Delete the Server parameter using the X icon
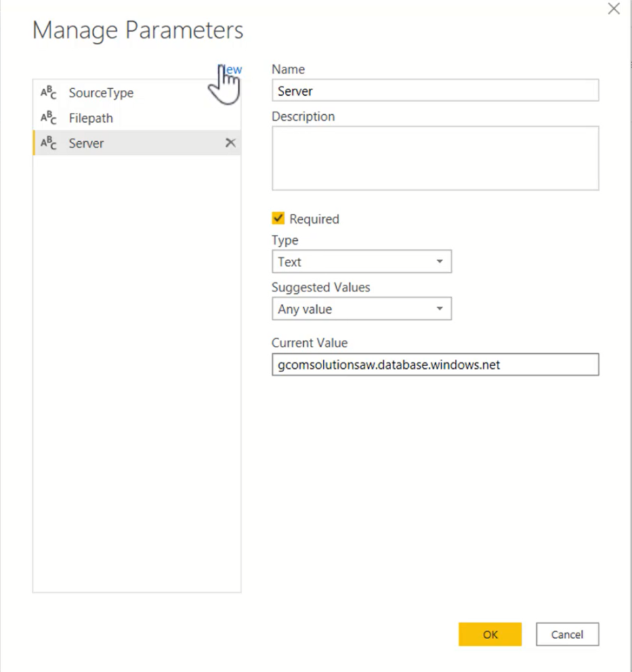Image resolution: width=632 pixels, height=672 pixels. 230,142
